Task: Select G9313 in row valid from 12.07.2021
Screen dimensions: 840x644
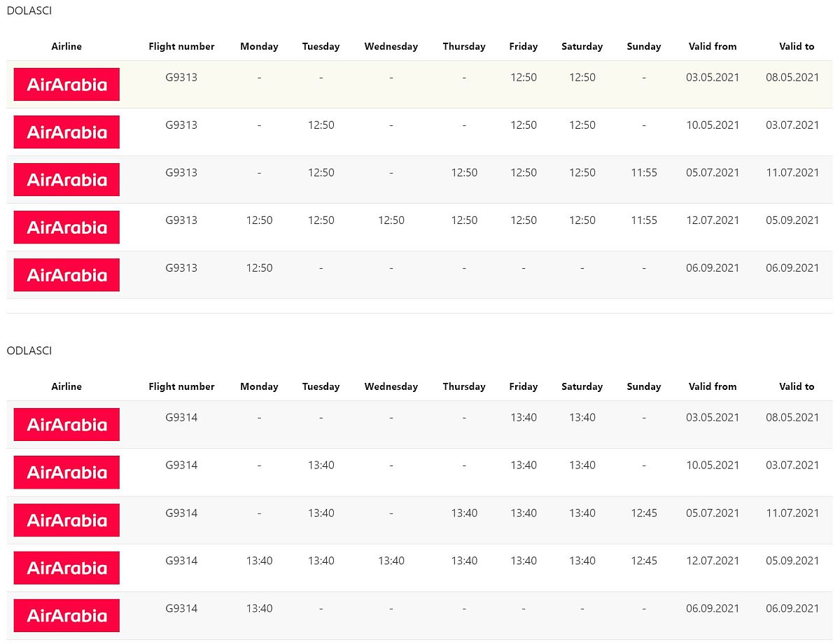Action: 181,220
